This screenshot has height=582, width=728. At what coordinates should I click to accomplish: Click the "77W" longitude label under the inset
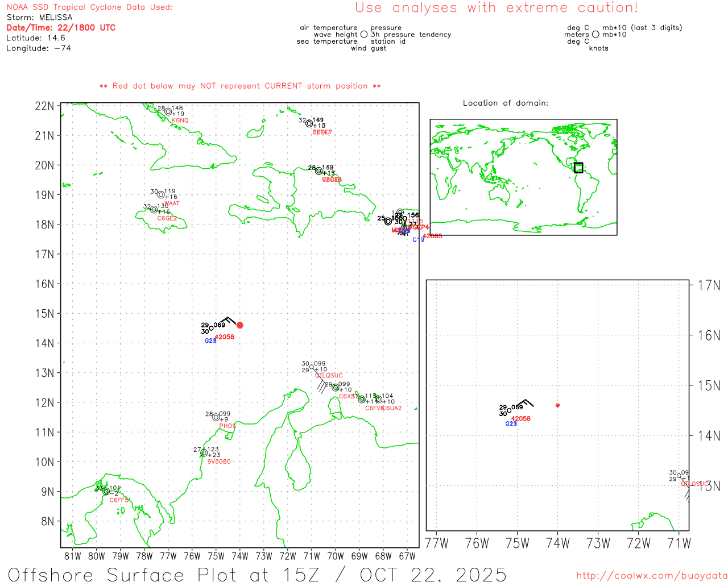[x=437, y=543]
